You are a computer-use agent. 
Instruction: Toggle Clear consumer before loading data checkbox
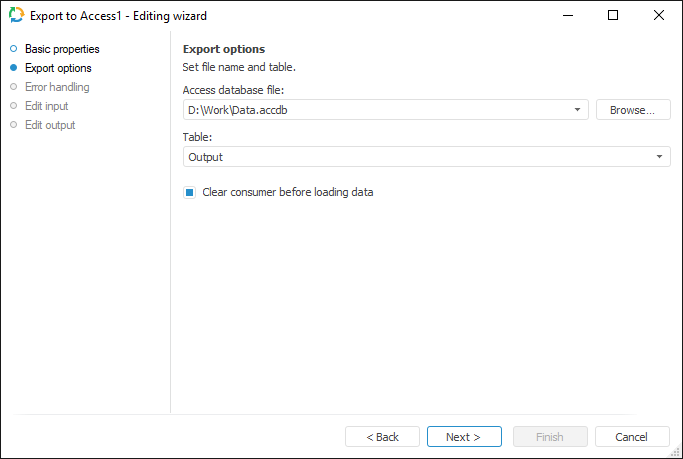(x=189, y=192)
